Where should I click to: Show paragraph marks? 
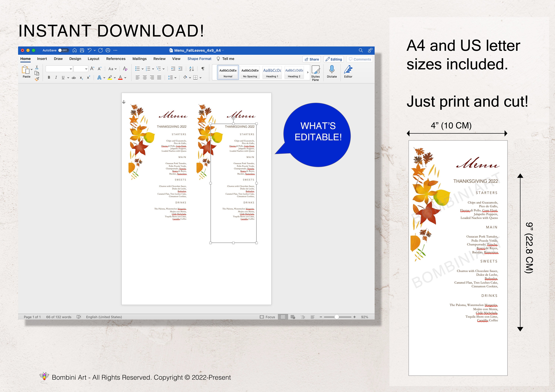click(x=203, y=69)
